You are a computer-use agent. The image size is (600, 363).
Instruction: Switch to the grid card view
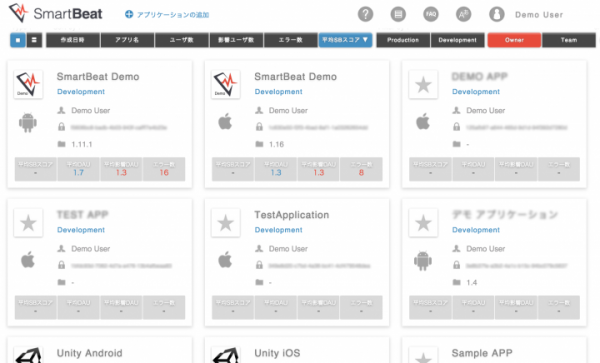[18, 40]
